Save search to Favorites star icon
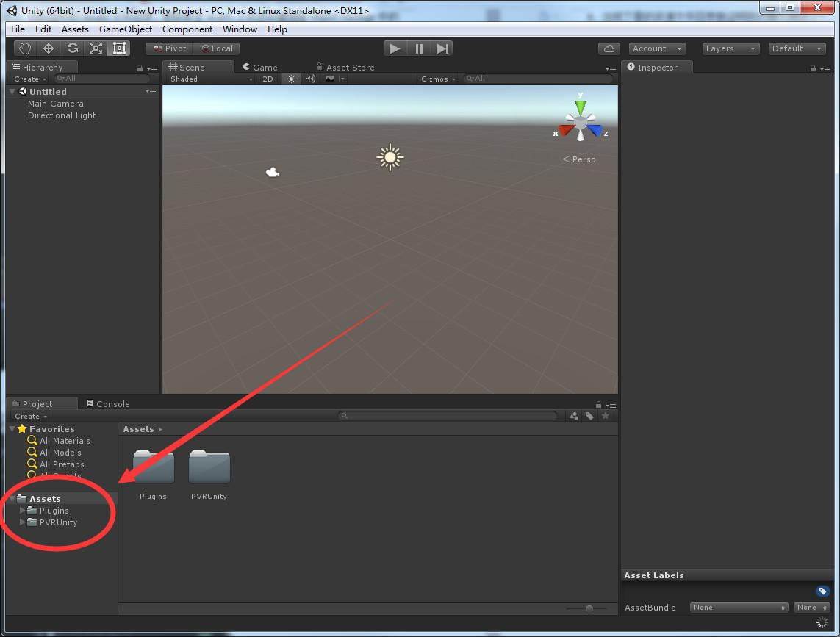 click(606, 416)
